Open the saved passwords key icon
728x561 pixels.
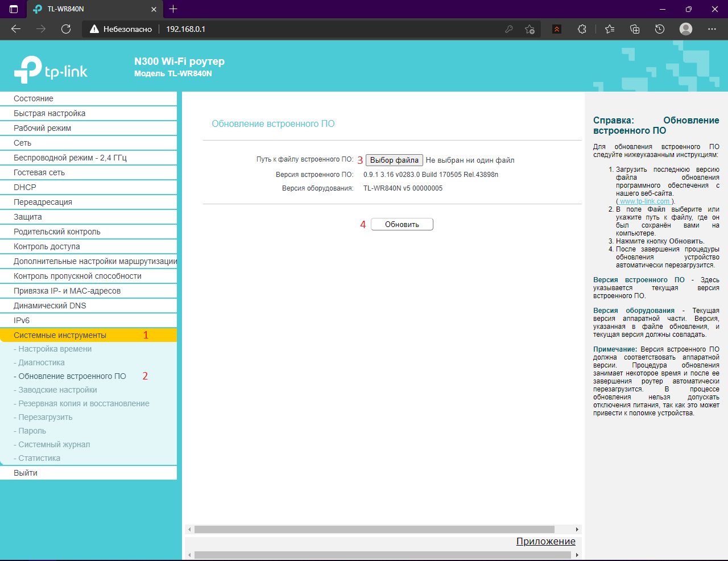coord(509,29)
